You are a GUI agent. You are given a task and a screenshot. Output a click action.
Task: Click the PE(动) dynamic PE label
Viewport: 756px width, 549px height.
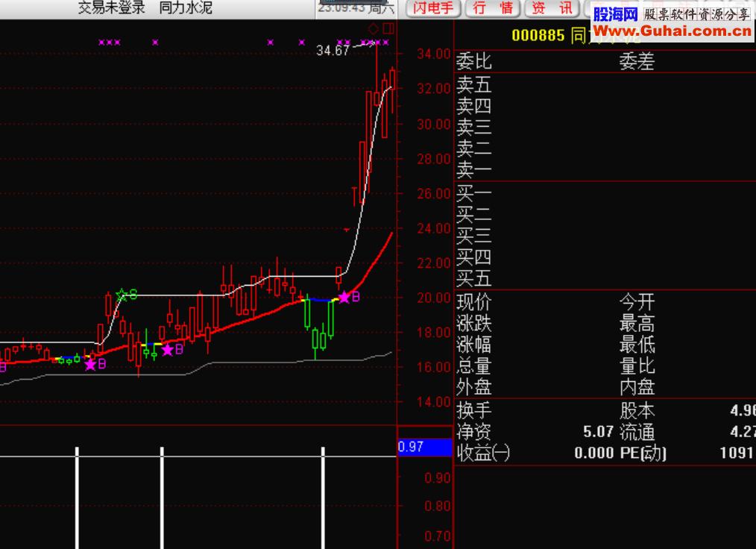643,453
